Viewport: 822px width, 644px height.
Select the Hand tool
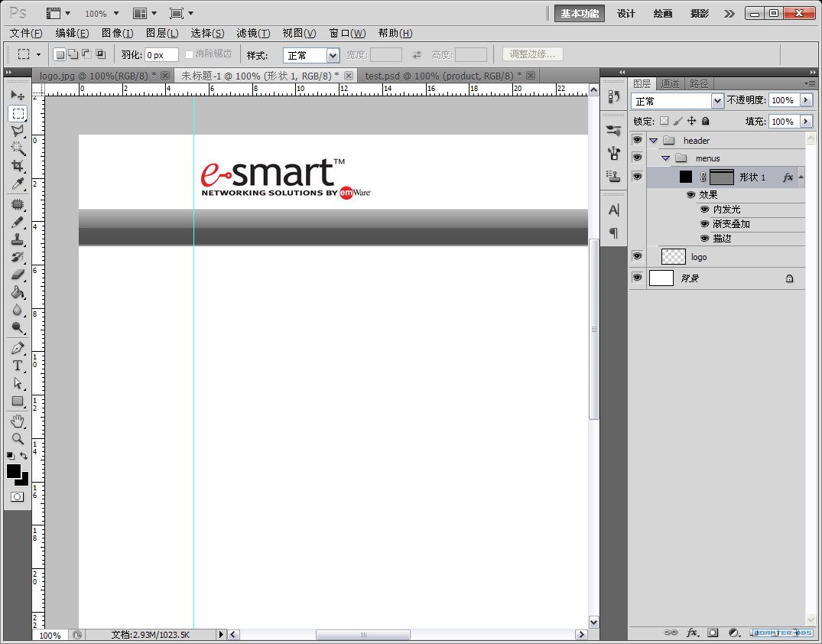click(x=18, y=421)
